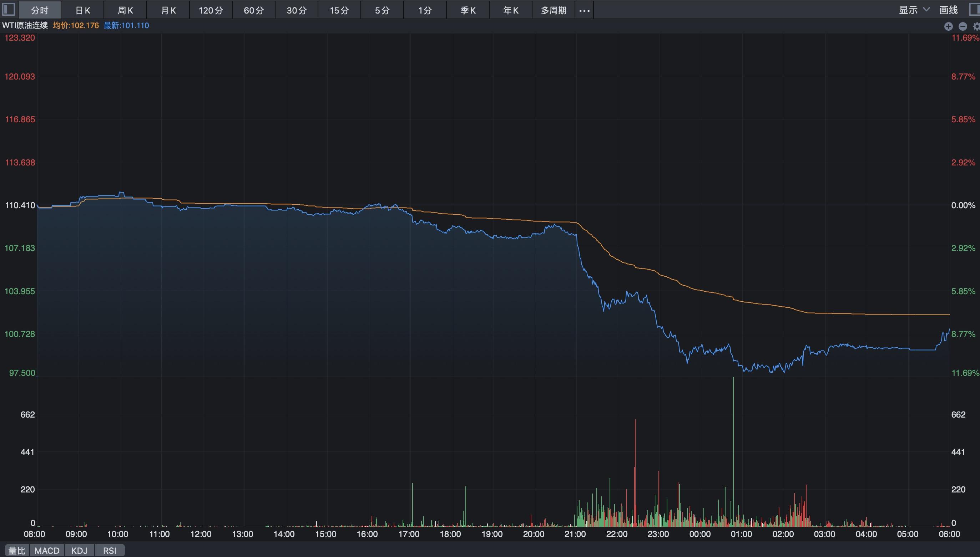The width and height of the screenshot is (980, 557).
Task: Show the RSI indicator
Action: click(x=110, y=551)
